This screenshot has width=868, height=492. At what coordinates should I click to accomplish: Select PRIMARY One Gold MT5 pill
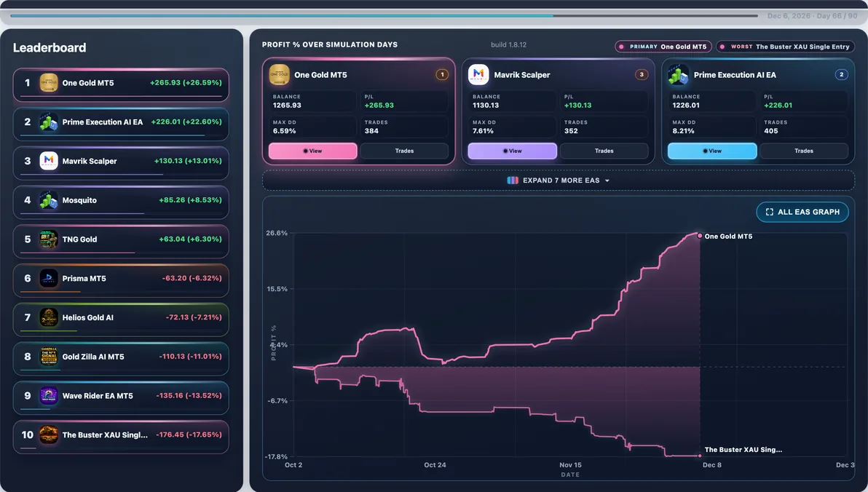[663, 47]
